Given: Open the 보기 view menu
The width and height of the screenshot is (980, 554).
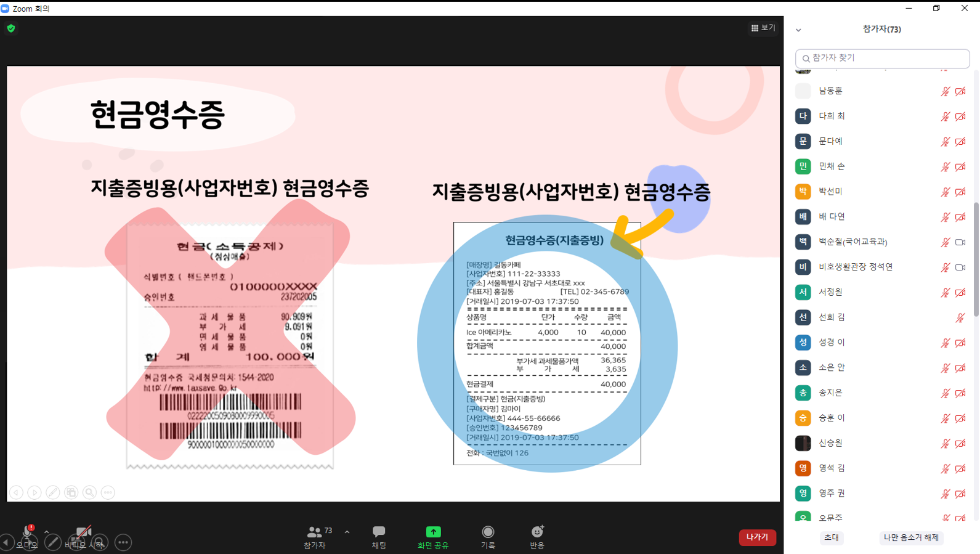Looking at the screenshot, I should [x=763, y=28].
